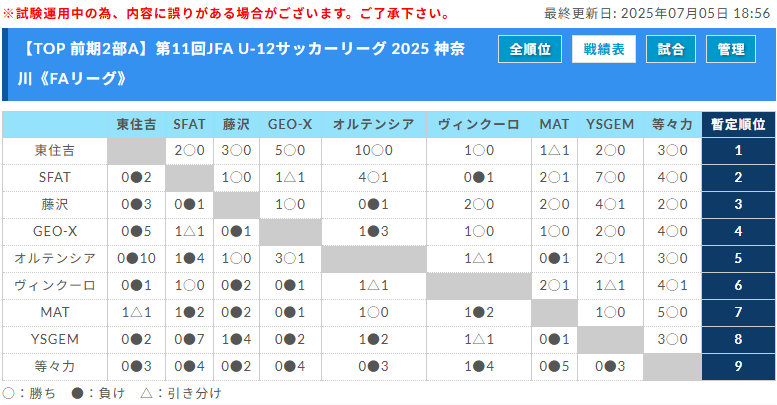Select the 東住吉 column header
Image resolution: width=777 pixels, height=405 pixels.
click(135, 124)
